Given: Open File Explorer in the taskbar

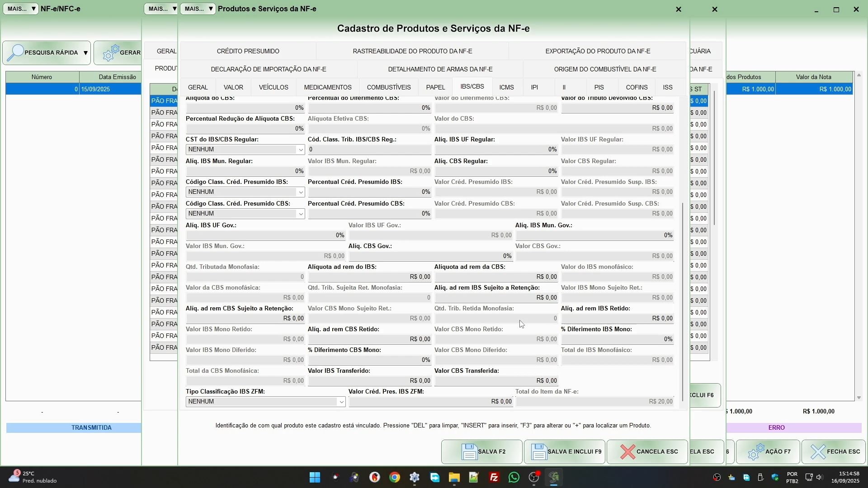Looking at the screenshot, I should coord(454,478).
